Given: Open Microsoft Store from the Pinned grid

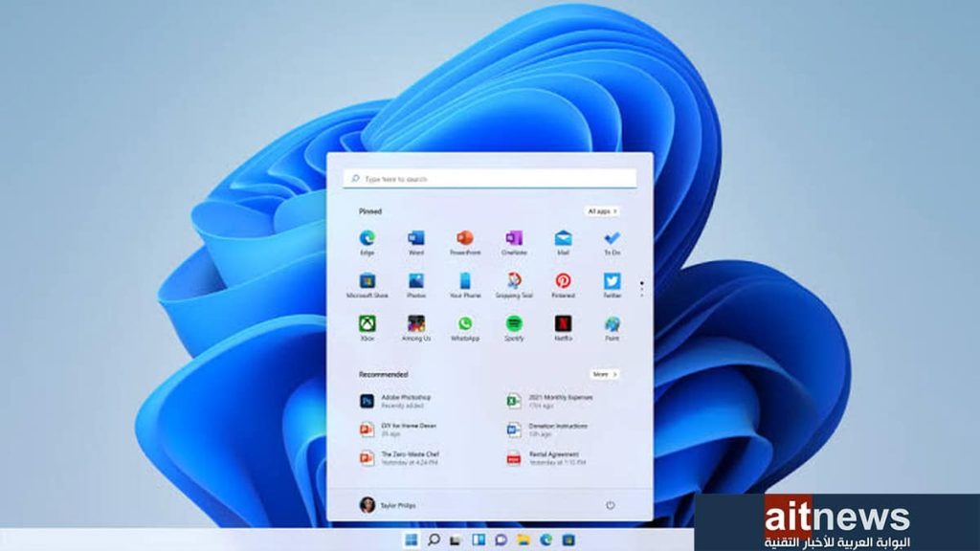Looking at the screenshot, I should 367,285.
